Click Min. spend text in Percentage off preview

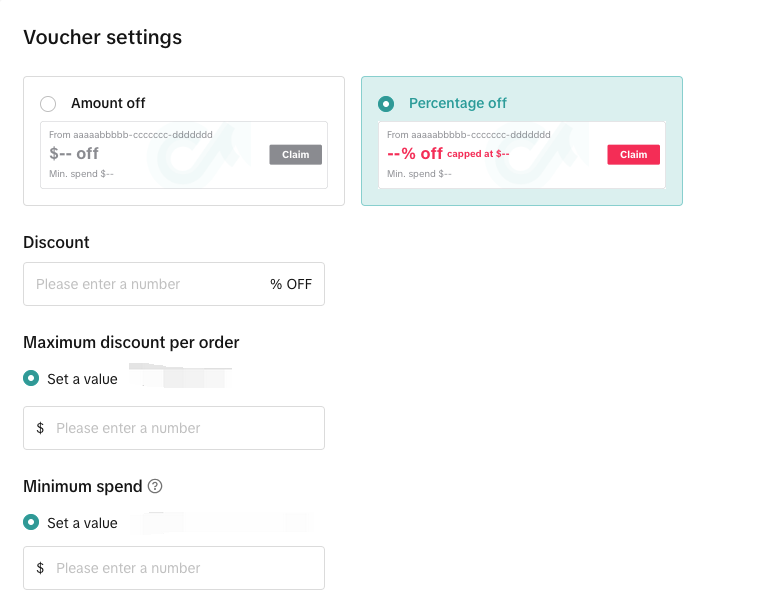[419, 174]
